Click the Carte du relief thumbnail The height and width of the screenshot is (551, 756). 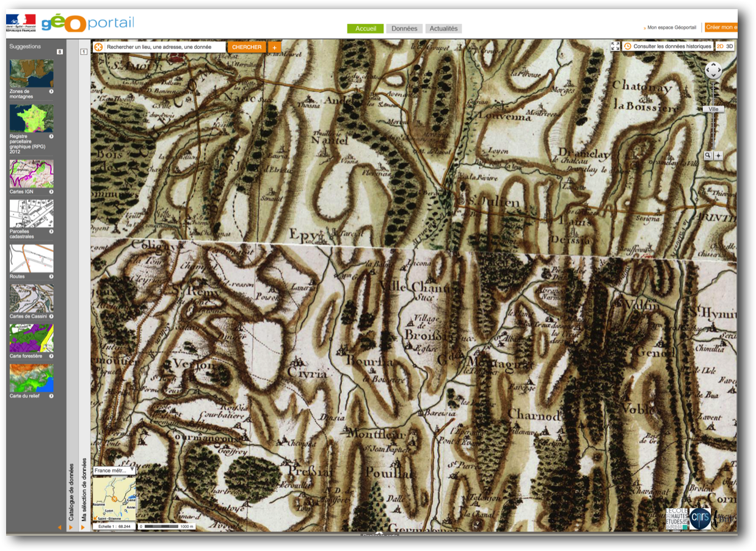31,378
